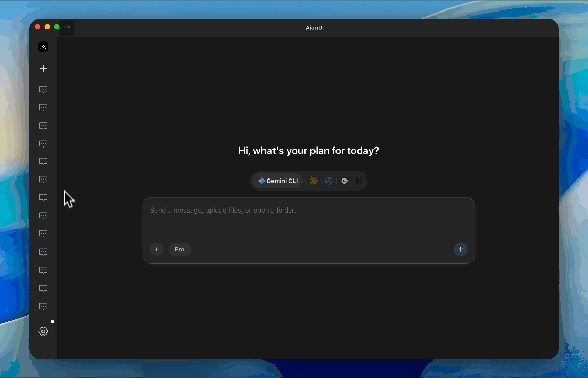This screenshot has width=588, height=378.
Task: Open the topmost chat in the history sidebar
Action: pyautogui.click(x=43, y=89)
